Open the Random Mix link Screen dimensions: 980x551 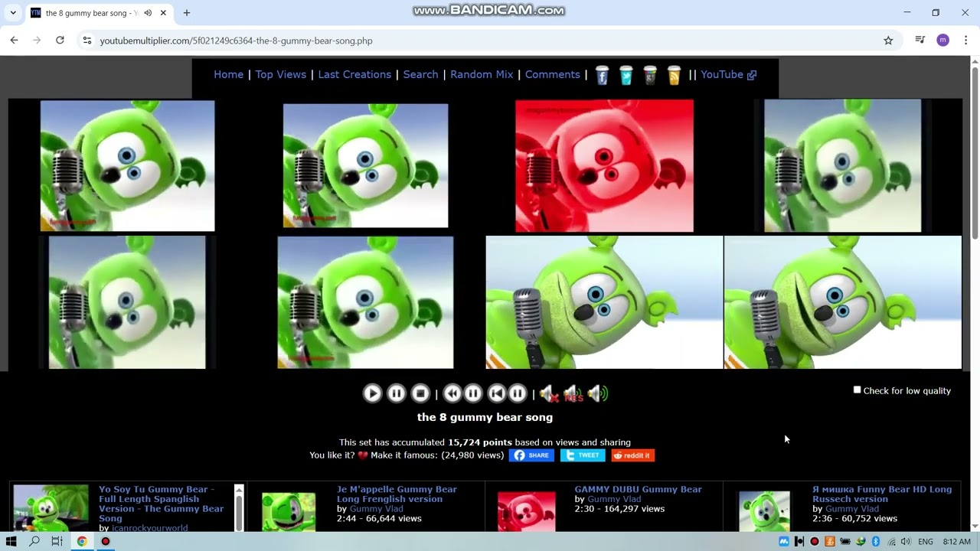tap(482, 74)
